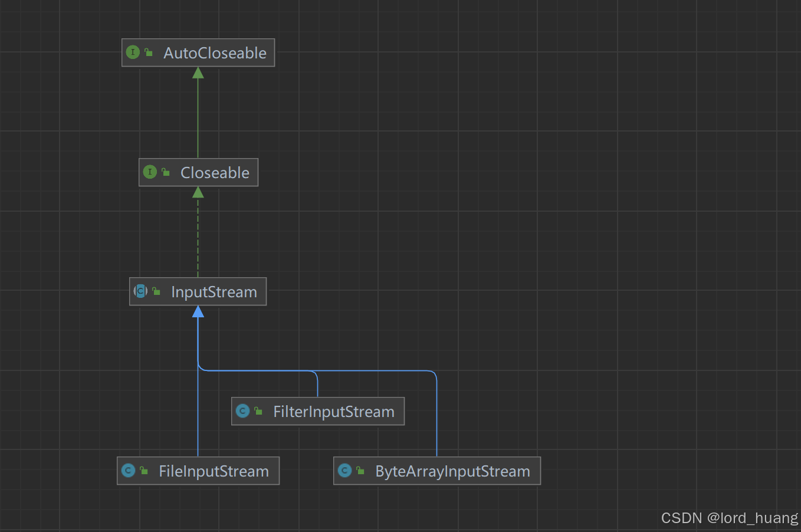Image resolution: width=801 pixels, height=532 pixels.
Task: Click the class icon beside ByteArrayInputStream
Action: [345, 471]
